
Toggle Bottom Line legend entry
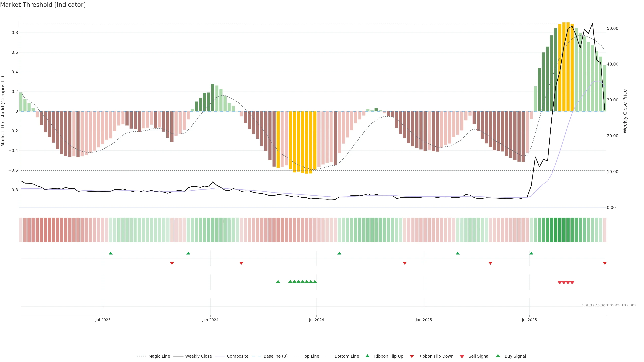click(346, 356)
